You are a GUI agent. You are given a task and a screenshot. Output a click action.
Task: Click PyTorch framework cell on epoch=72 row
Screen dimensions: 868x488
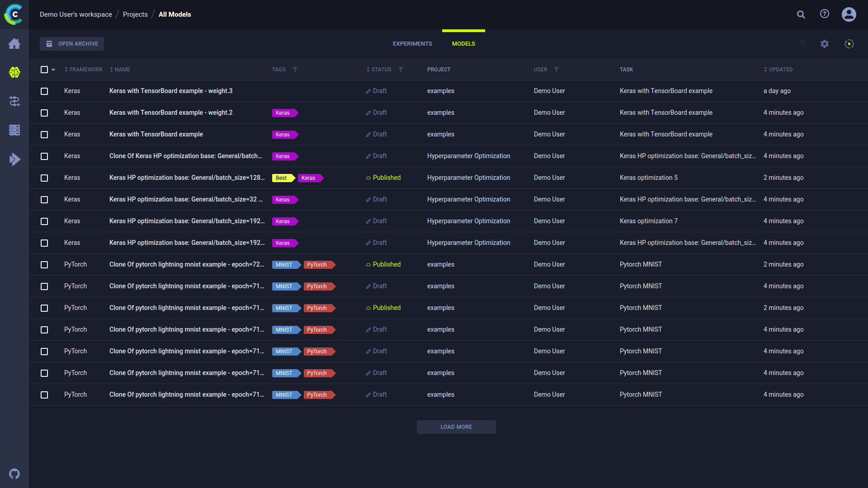click(x=75, y=264)
